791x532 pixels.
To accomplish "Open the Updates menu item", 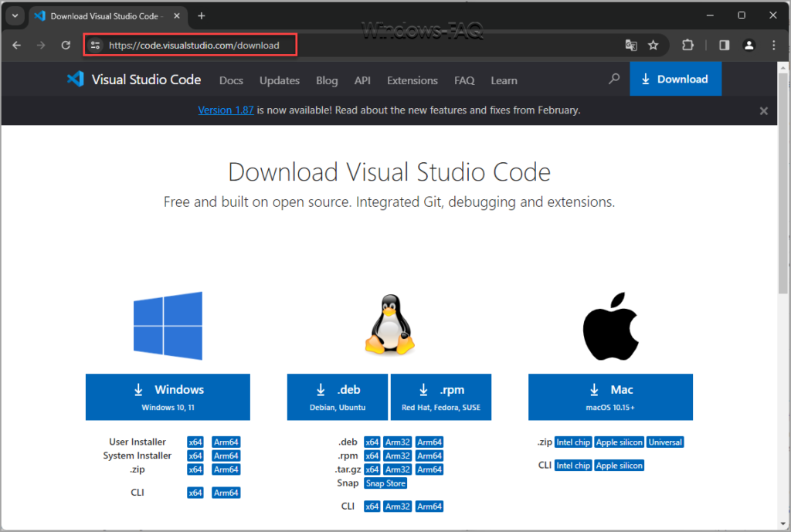I will pyautogui.click(x=280, y=80).
